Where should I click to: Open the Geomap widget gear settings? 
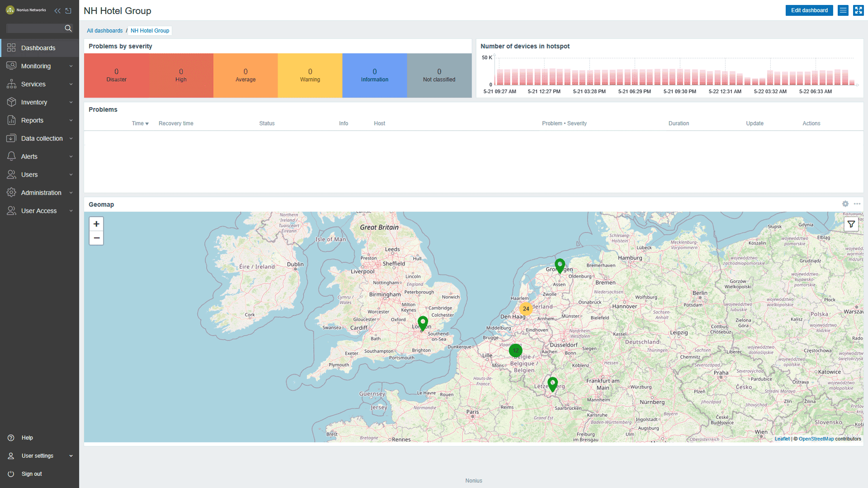845,204
